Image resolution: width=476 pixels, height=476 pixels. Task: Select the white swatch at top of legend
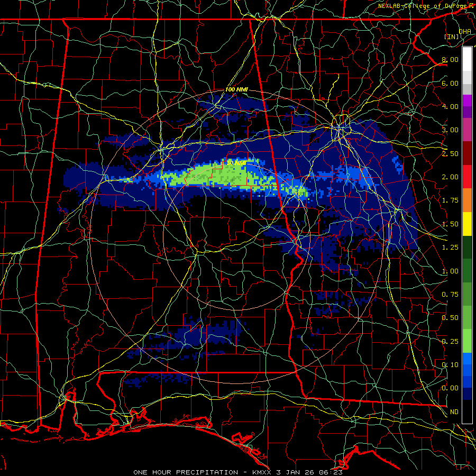pos(467,59)
